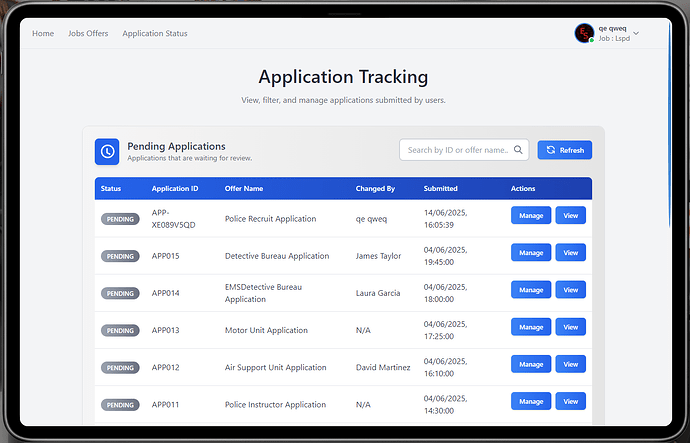This screenshot has width=690, height=443.
Task: View application APP015
Action: click(570, 253)
